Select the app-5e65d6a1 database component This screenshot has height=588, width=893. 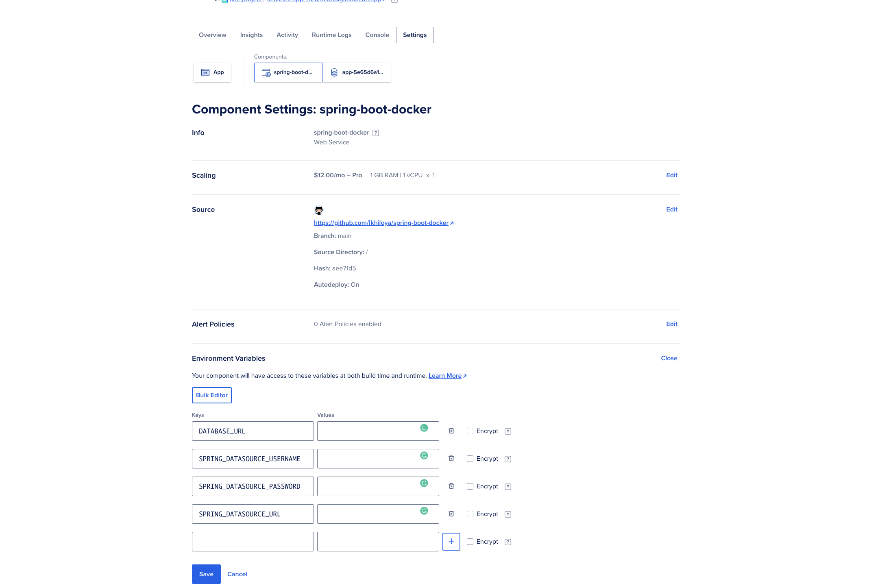(x=357, y=72)
